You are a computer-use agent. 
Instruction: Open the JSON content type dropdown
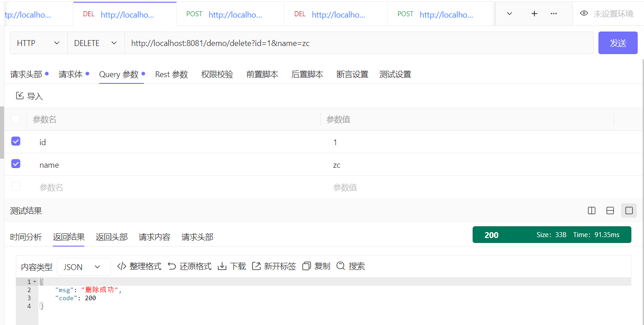pyautogui.click(x=83, y=267)
